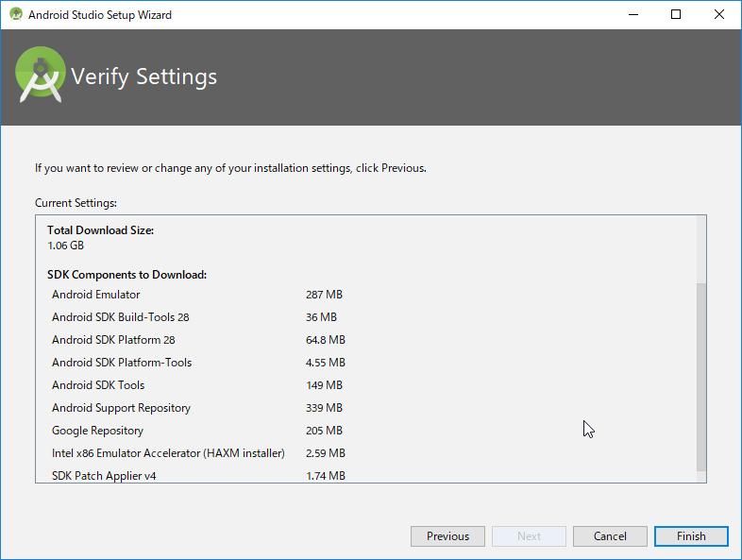Click the Verify Settings heading
The width and height of the screenshot is (742, 560).
[x=143, y=76]
